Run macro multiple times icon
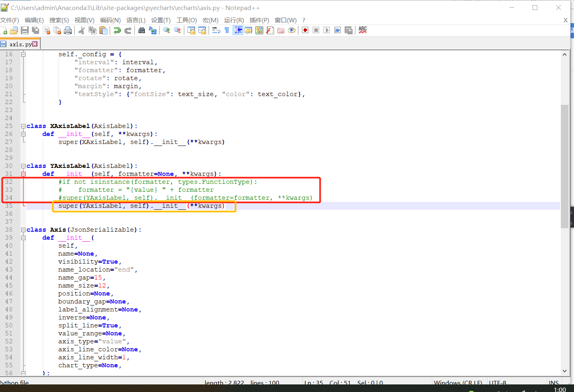574x392 pixels. 337,30
